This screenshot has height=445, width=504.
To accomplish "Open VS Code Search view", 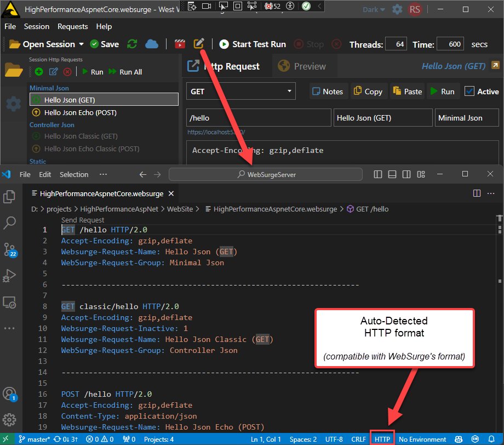I will (x=9, y=223).
